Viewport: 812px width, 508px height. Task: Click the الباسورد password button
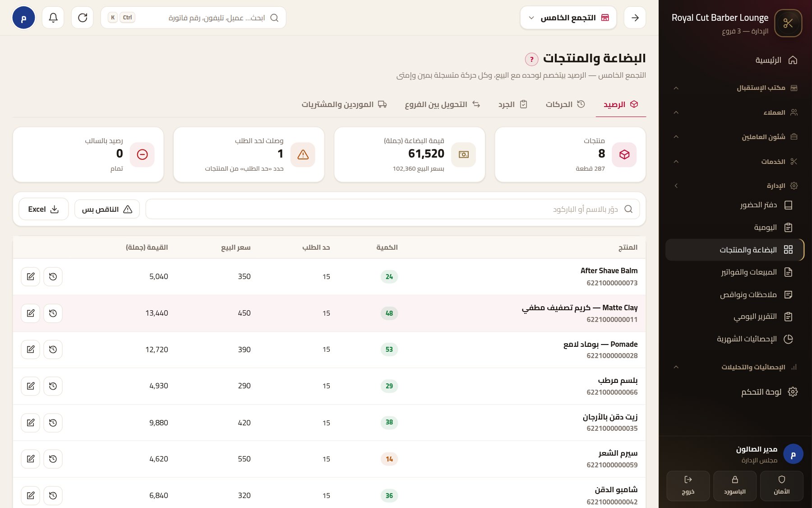tap(735, 486)
